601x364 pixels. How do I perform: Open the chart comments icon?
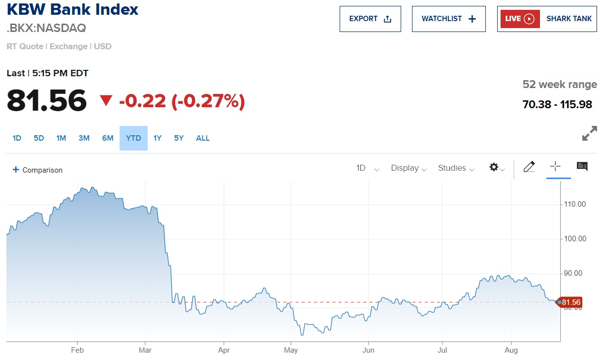pos(582,166)
